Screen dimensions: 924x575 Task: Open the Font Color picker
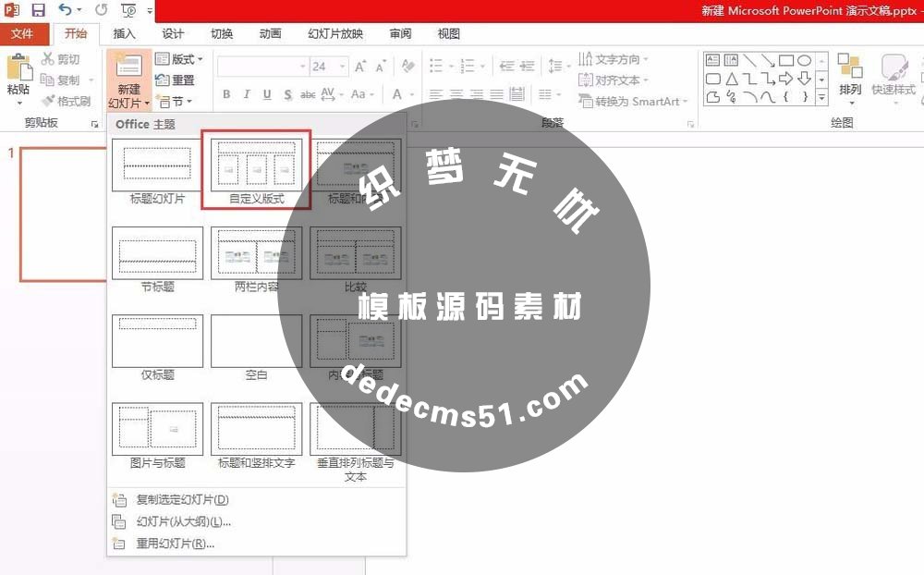pos(397,95)
